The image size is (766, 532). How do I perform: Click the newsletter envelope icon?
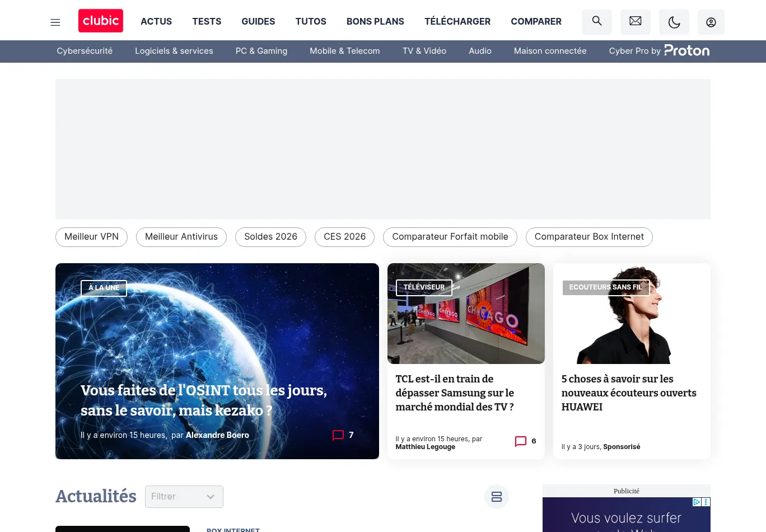click(636, 21)
